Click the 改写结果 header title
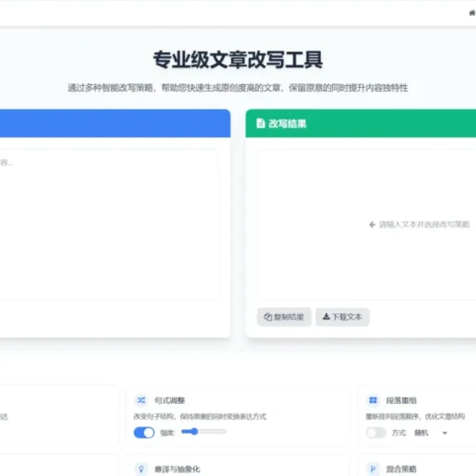This screenshot has width=476, height=476. point(287,124)
